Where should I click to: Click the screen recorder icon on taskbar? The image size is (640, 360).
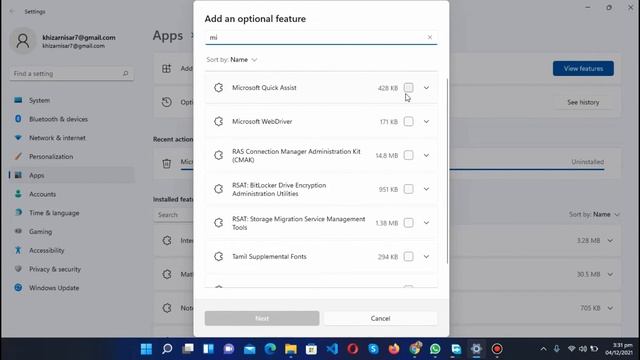[497, 349]
